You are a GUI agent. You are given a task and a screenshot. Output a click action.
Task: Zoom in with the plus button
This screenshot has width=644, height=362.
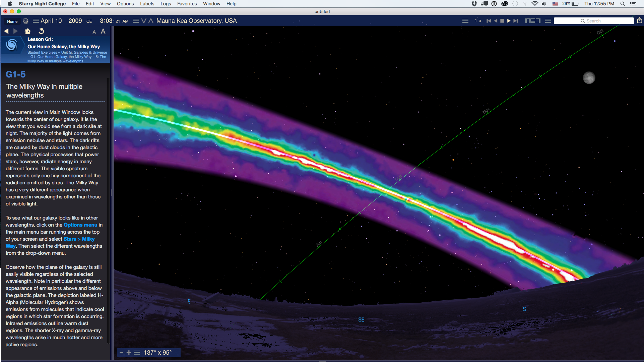click(129, 353)
